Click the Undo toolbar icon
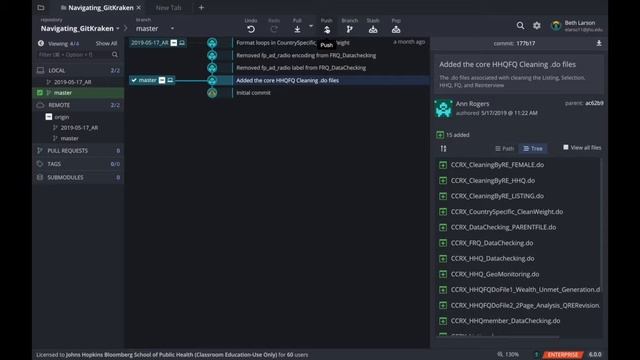Screen dimensions: 640x360 251,29
